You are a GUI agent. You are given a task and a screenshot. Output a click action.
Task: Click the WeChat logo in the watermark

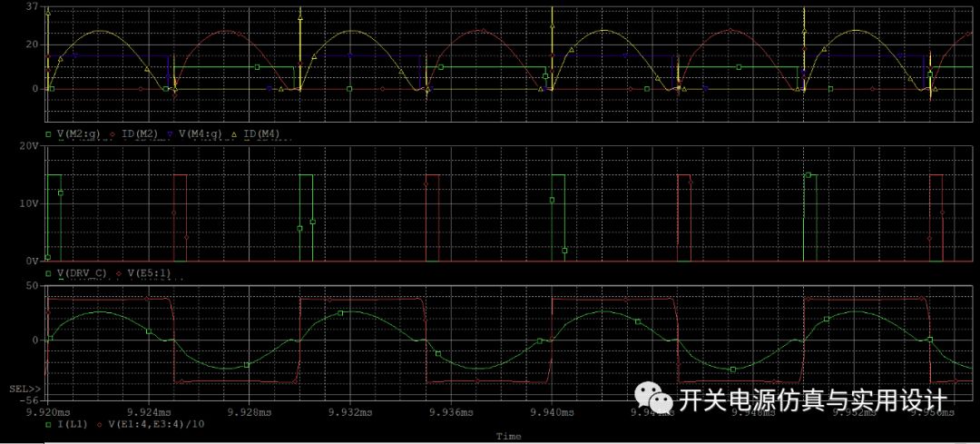pos(653,396)
